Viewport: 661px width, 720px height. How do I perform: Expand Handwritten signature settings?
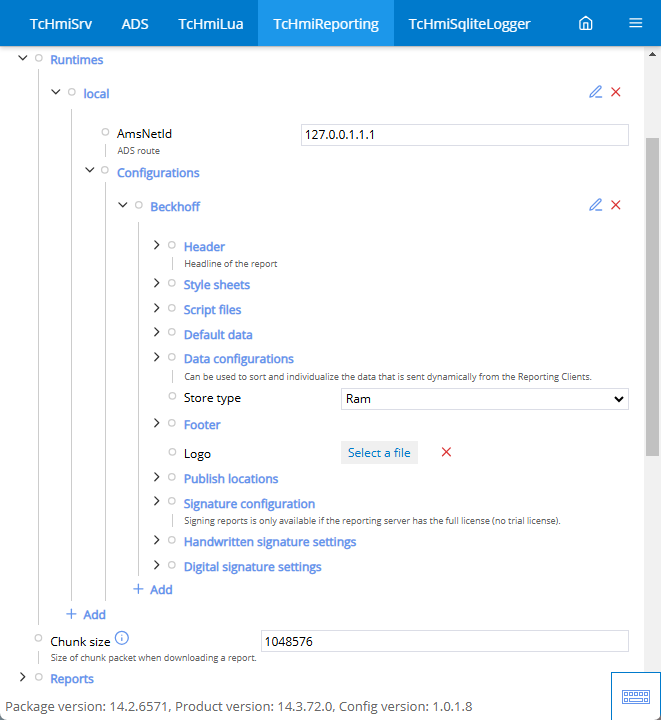point(157,540)
